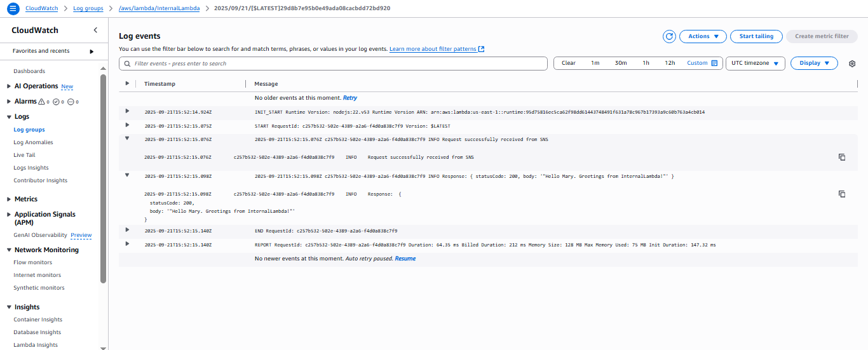Open /aws/lambda/InternalLambda breadcrumb
The image size is (868, 350).
(x=159, y=8)
